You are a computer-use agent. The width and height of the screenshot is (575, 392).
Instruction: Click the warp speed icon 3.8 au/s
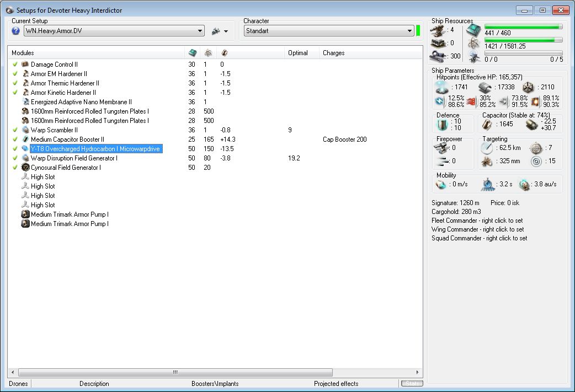pos(524,184)
